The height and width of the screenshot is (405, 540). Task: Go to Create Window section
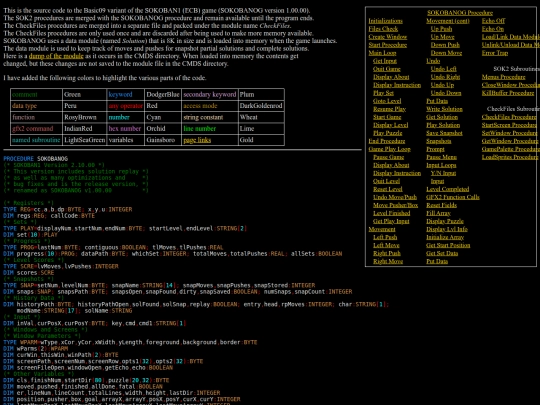[387, 37]
